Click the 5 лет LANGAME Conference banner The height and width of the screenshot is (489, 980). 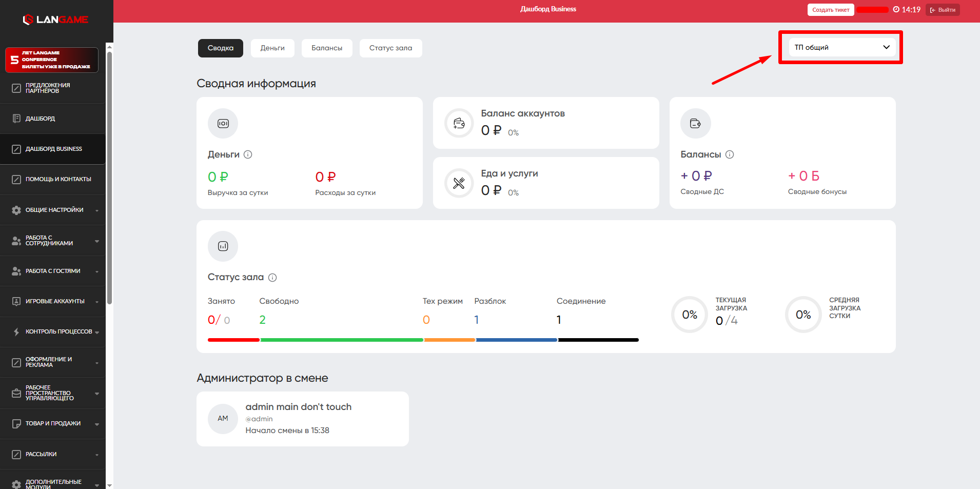click(52, 60)
